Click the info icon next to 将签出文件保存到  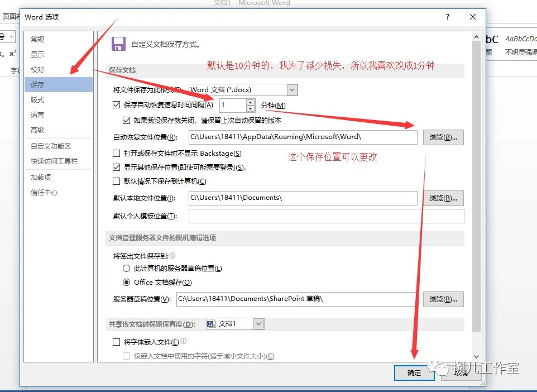click(x=172, y=255)
